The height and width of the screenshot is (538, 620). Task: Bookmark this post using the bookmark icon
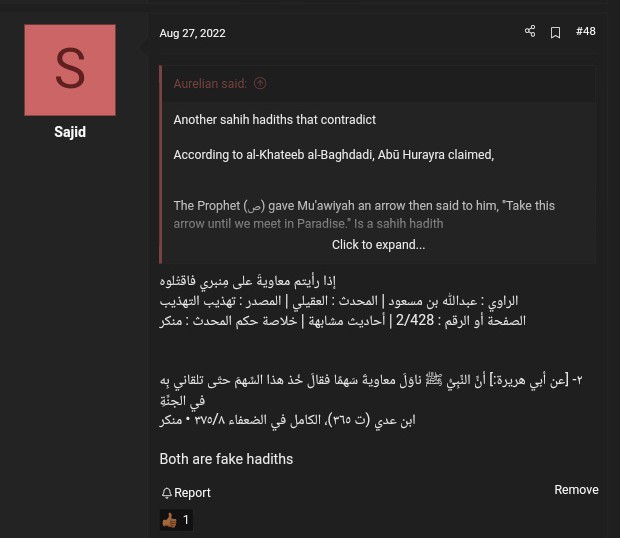556,32
